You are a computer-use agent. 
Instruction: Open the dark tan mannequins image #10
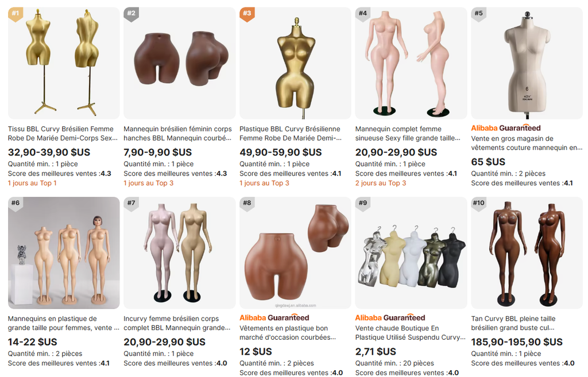[x=527, y=253]
